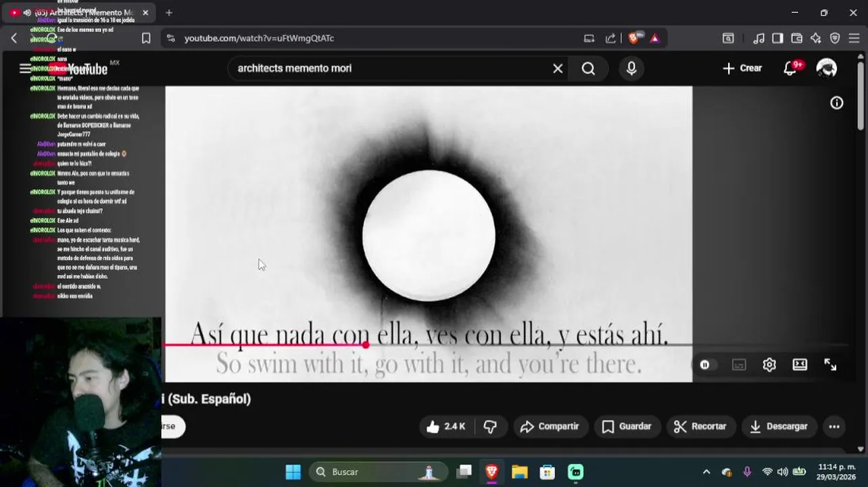Seek using the red progress bar scrubber
Image resolution: width=868 pixels, height=487 pixels.
(x=366, y=345)
